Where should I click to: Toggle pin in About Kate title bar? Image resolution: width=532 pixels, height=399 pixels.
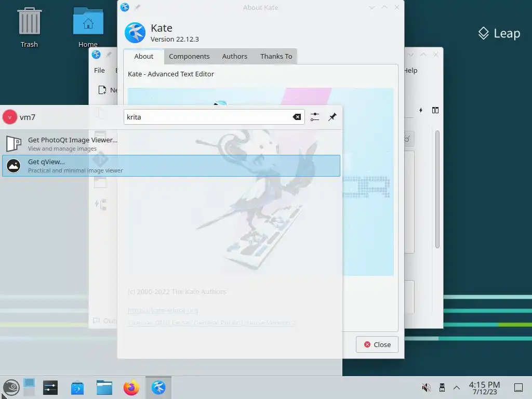point(137,7)
